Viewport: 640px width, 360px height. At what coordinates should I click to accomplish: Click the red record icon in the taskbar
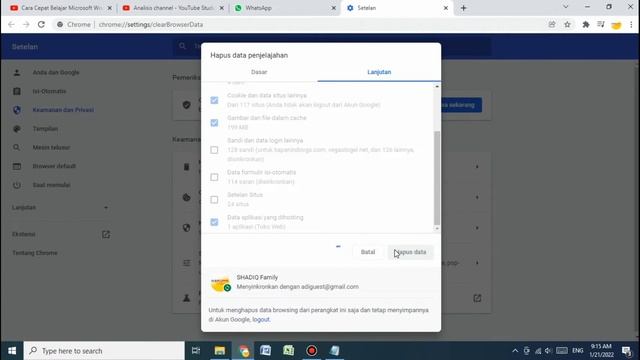click(311, 351)
